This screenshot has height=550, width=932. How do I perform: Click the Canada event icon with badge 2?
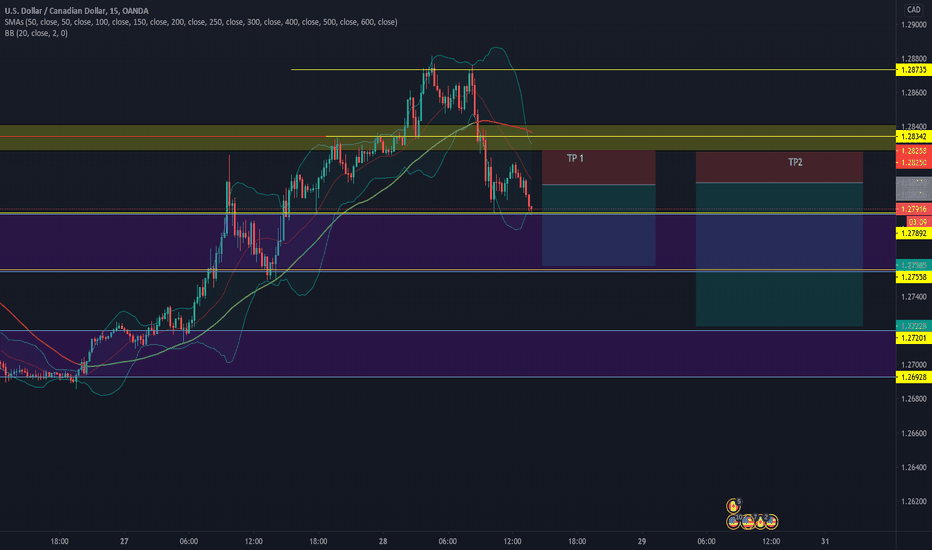(x=760, y=522)
